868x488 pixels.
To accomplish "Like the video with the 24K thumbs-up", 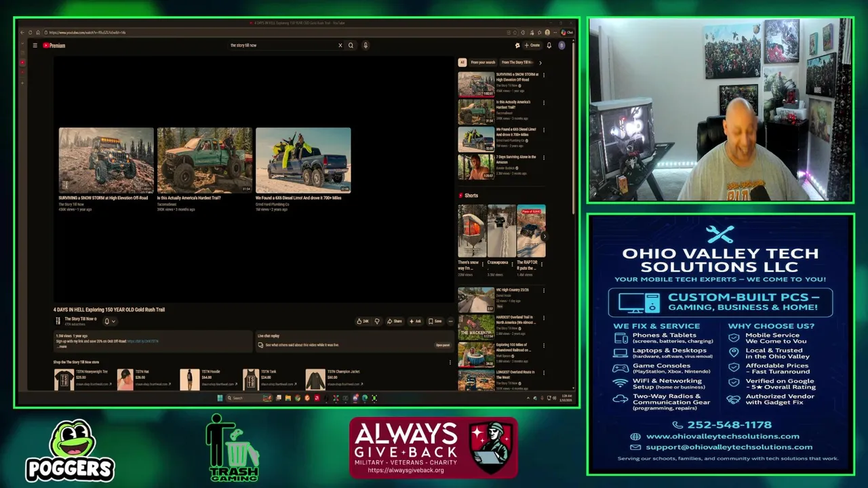I will coord(363,321).
